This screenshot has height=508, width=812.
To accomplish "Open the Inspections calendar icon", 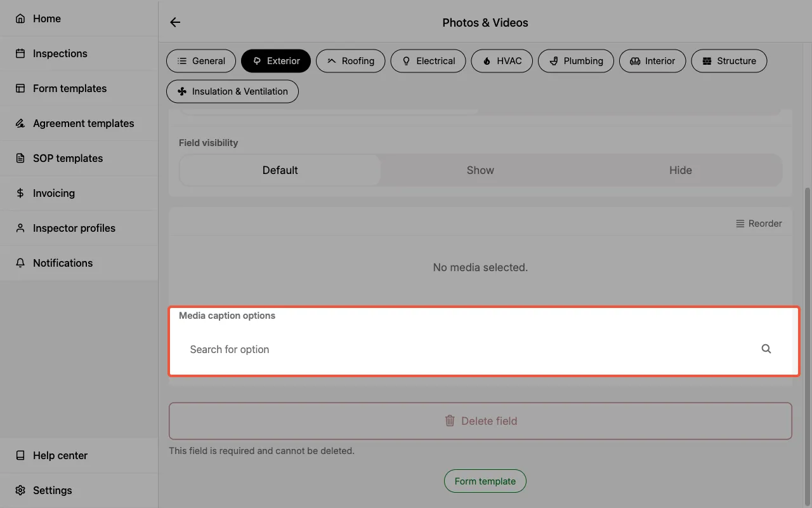I will tap(19, 53).
